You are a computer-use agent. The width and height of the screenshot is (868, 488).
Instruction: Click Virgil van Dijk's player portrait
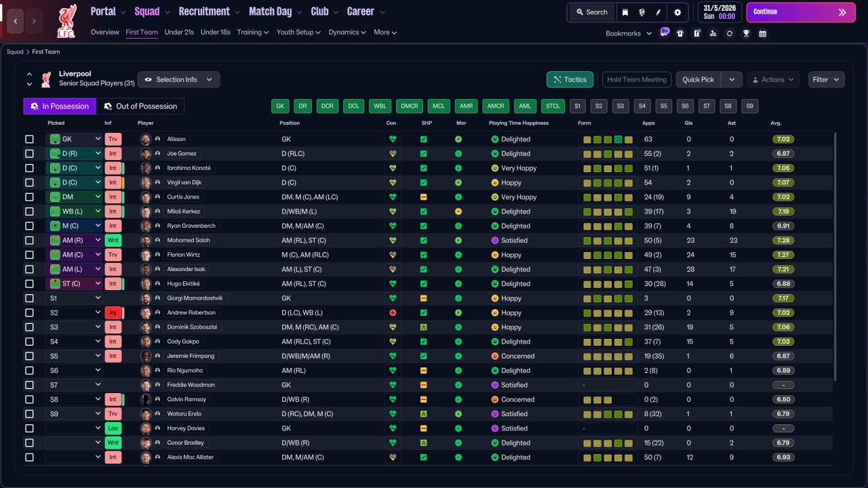click(x=145, y=182)
